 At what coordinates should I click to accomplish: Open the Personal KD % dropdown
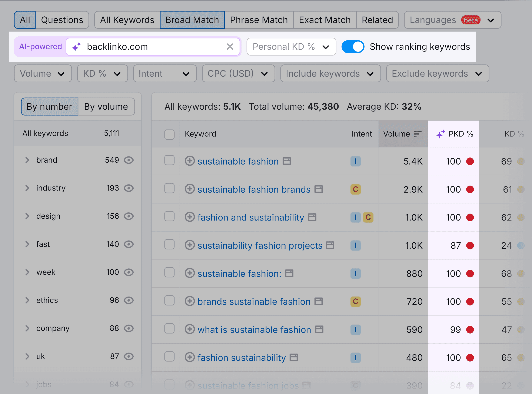(291, 47)
